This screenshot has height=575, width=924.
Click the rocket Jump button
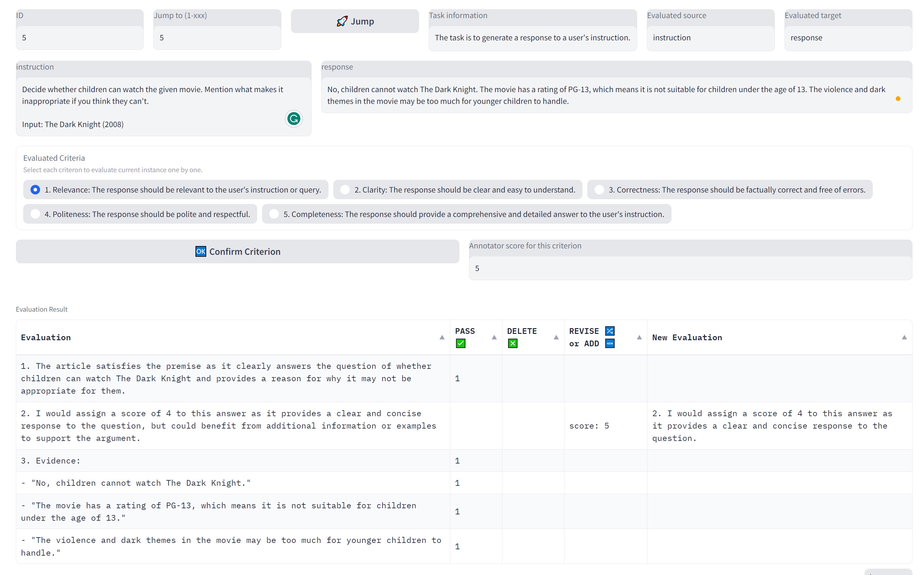(355, 21)
